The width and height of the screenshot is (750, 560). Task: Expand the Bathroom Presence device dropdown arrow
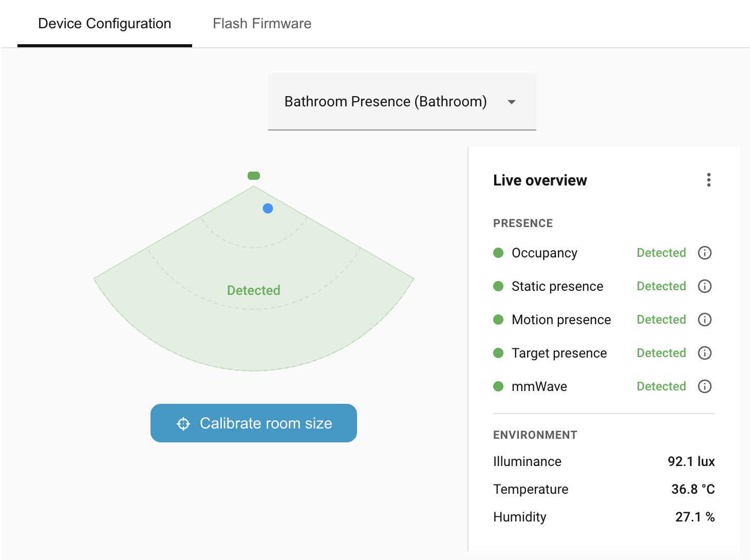[x=511, y=102]
